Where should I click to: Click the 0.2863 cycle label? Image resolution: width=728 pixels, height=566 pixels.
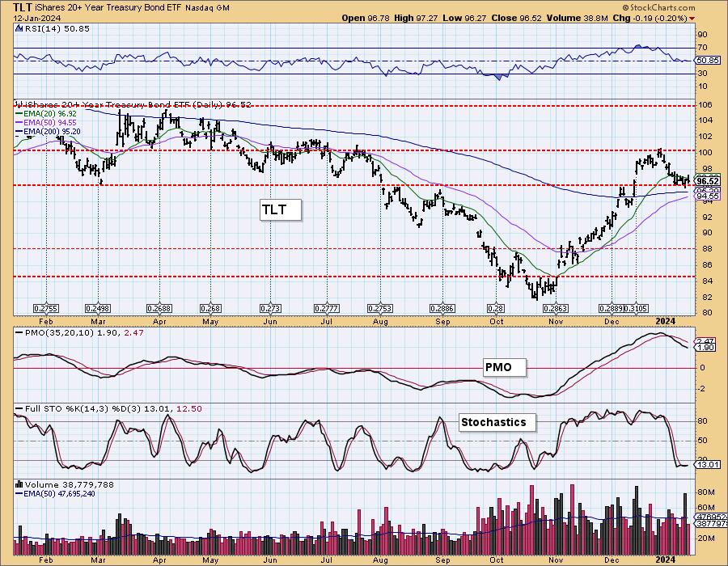556,309
